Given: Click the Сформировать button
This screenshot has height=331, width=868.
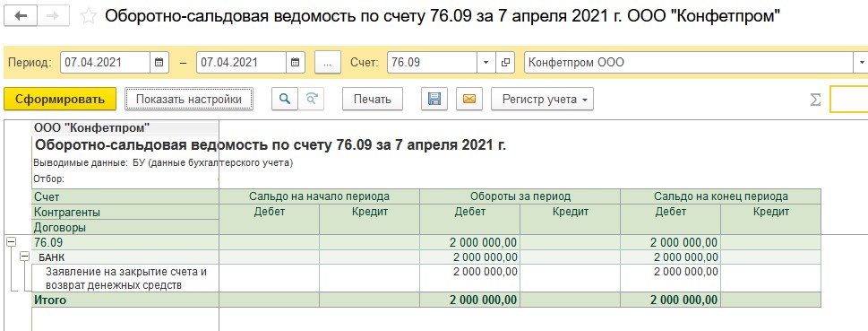Looking at the screenshot, I should click(x=60, y=100).
